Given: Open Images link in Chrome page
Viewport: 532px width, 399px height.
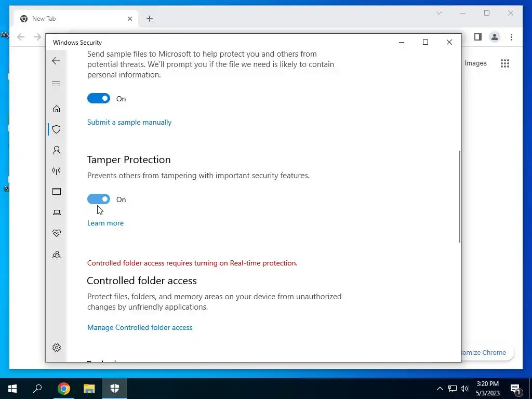Looking at the screenshot, I should tap(475, 63).
